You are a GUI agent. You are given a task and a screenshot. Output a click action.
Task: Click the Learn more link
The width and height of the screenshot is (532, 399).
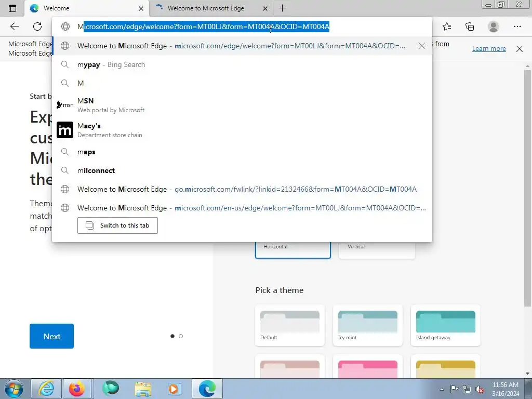[489, 48]
